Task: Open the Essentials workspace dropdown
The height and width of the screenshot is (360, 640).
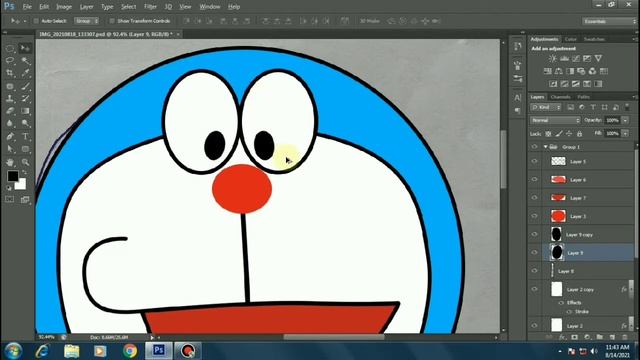Action: [609, 21]
